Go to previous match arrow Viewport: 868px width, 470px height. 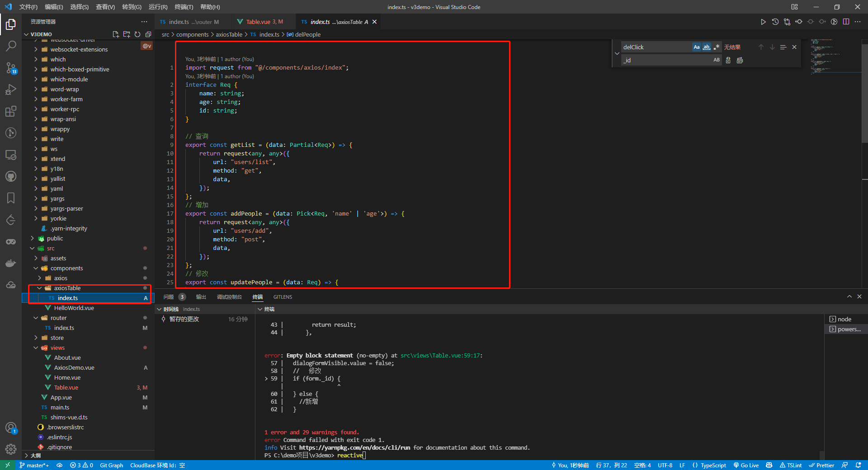coord(761,47)
